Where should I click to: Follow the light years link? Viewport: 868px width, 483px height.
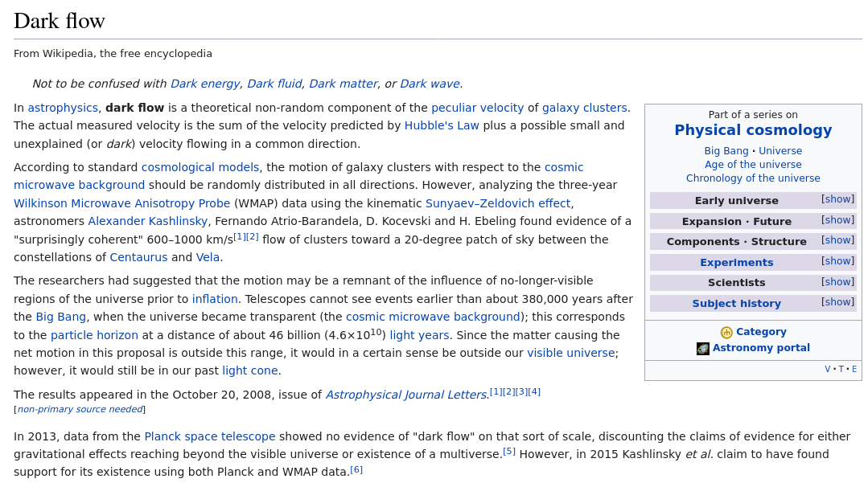[x=419, y=335]
